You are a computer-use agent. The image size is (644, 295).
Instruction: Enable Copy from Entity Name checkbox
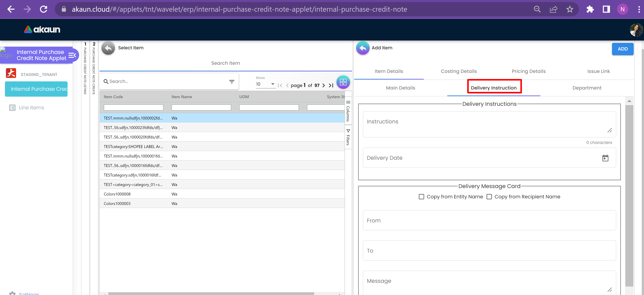(421, 197)
